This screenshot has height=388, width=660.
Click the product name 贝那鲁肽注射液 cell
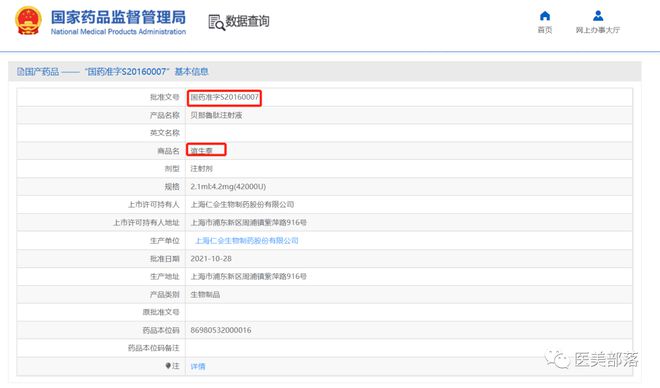[409, 115]
